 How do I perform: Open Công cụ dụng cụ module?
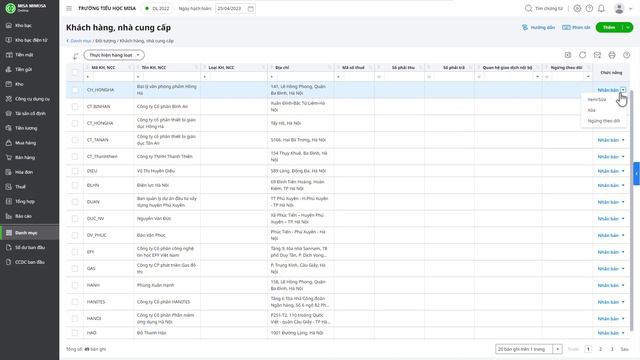[32, 99]
